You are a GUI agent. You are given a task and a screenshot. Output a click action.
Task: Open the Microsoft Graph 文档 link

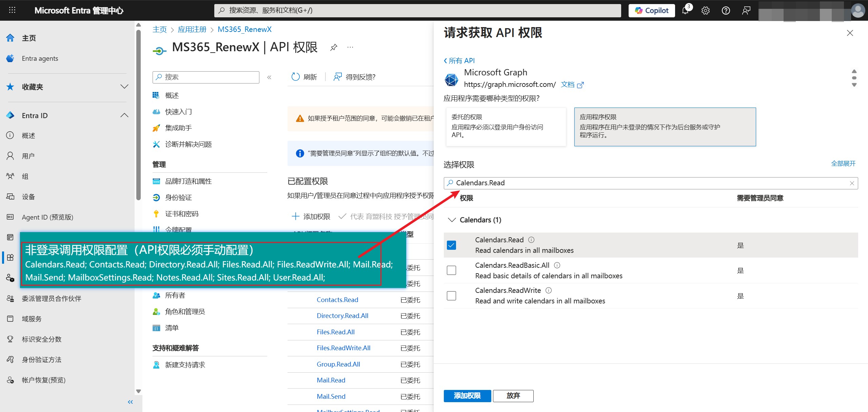572,85
